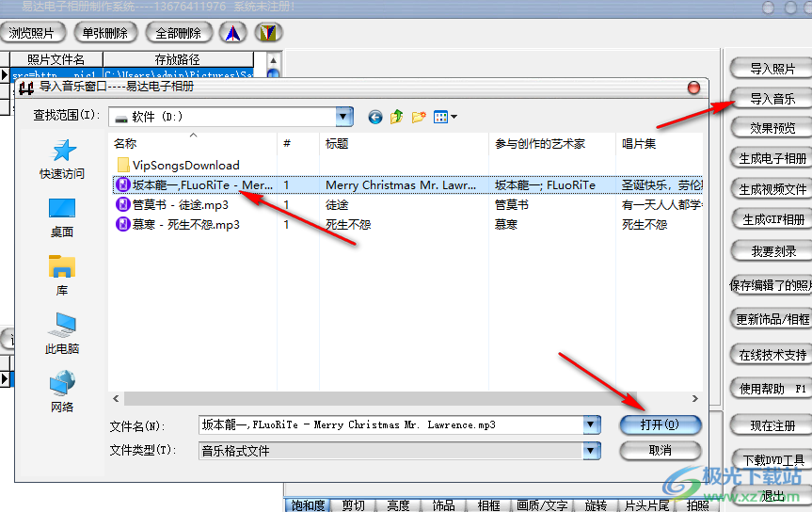This screenshot has height=512, width=812.
Task: Click 生成电子相册 button
Action: pyautogui.click(x=772, y=158)
